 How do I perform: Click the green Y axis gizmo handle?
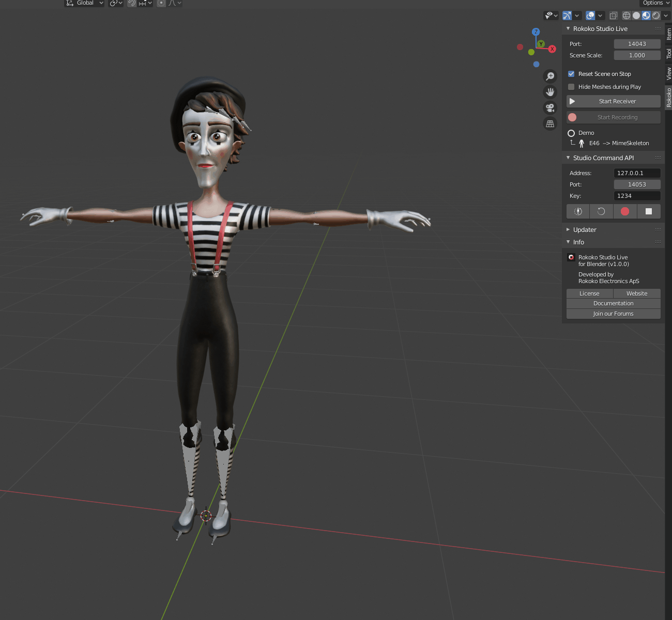[541, 44]
